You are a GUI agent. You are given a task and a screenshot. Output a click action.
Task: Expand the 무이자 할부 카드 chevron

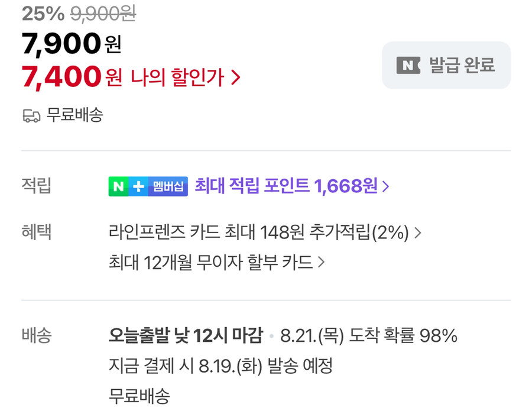click(322, 262)
